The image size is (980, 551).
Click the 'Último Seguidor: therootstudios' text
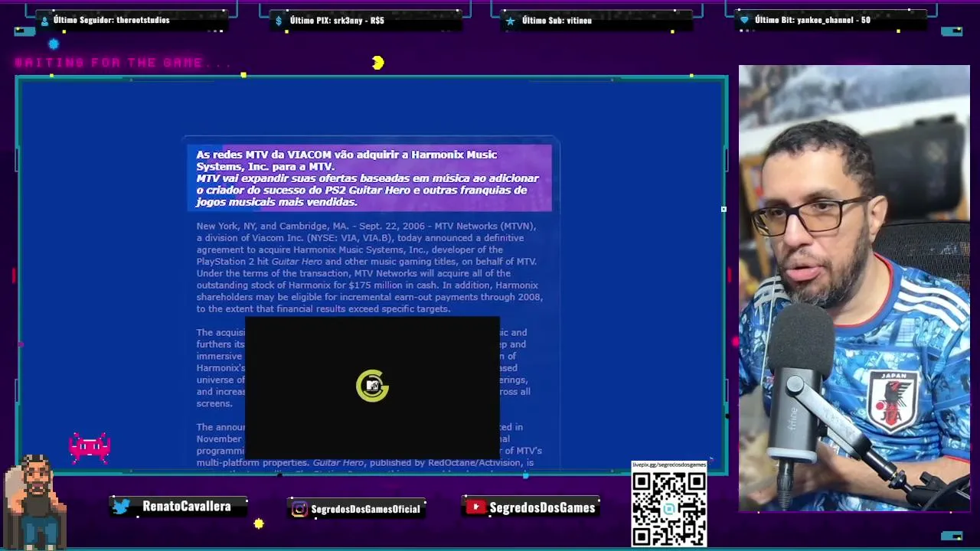click(x=112, y=20)
